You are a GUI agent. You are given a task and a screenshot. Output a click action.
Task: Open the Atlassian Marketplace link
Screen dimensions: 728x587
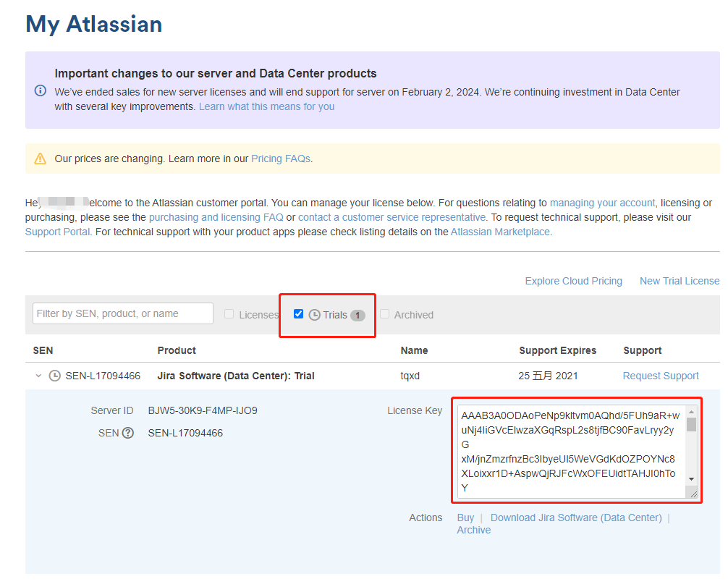pos(500,232)
